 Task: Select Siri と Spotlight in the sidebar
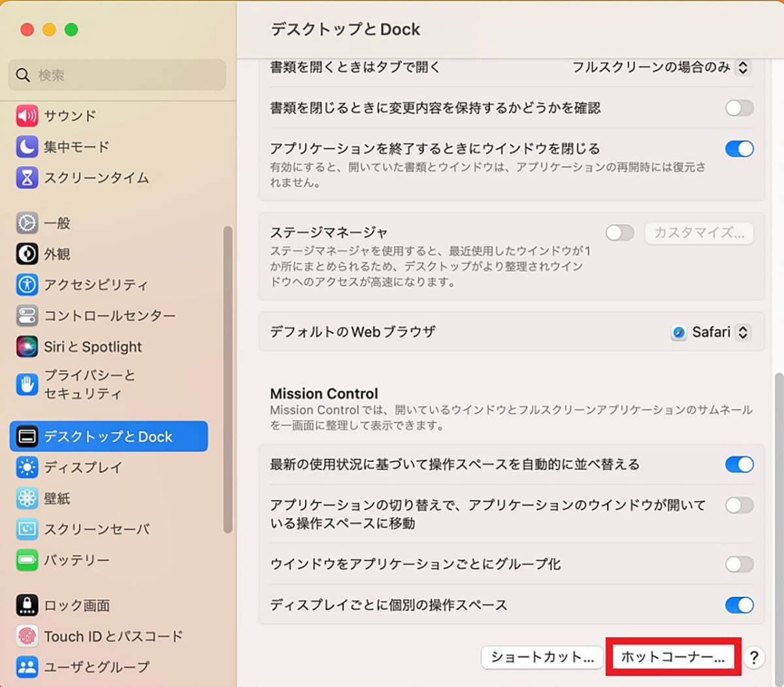[109, 346]
